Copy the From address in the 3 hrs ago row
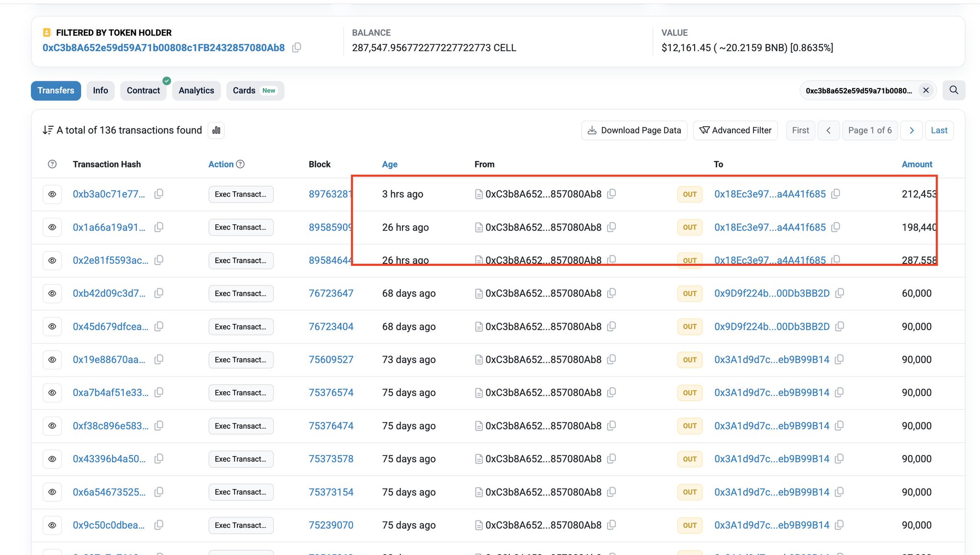The width and height of the screenshot is (980, 555). (611, 194)
